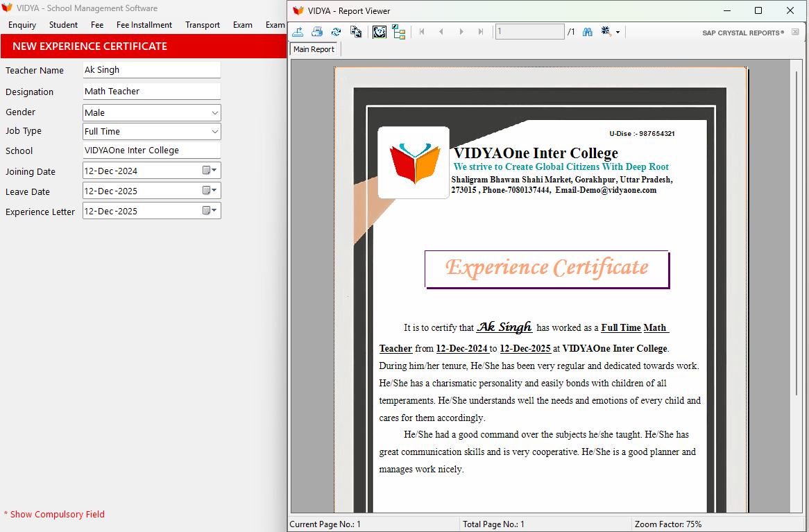Click the Experience Certificate heading in report
The image size is (809, 532).
tap(547, 269)
